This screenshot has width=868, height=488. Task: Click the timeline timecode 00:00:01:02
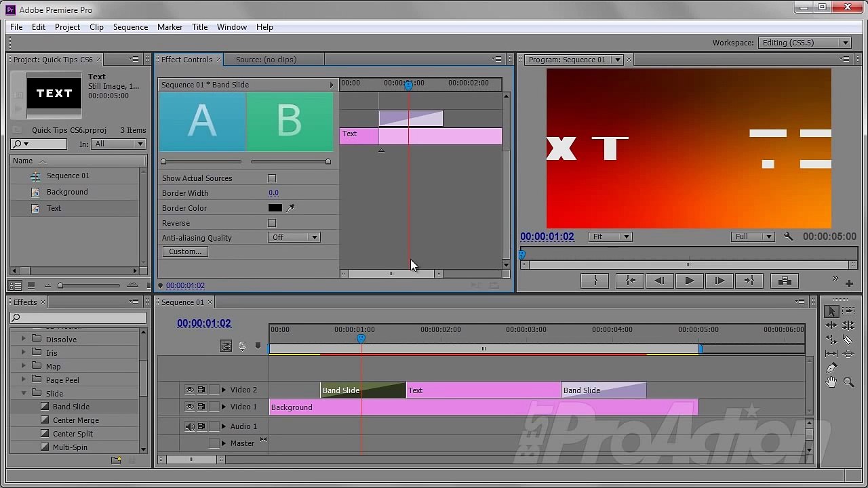point(204,323)
